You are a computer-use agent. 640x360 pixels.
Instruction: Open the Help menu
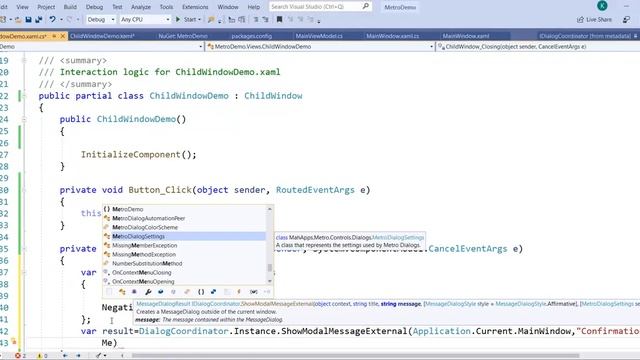pyautogui.click(x=253, y=7)
